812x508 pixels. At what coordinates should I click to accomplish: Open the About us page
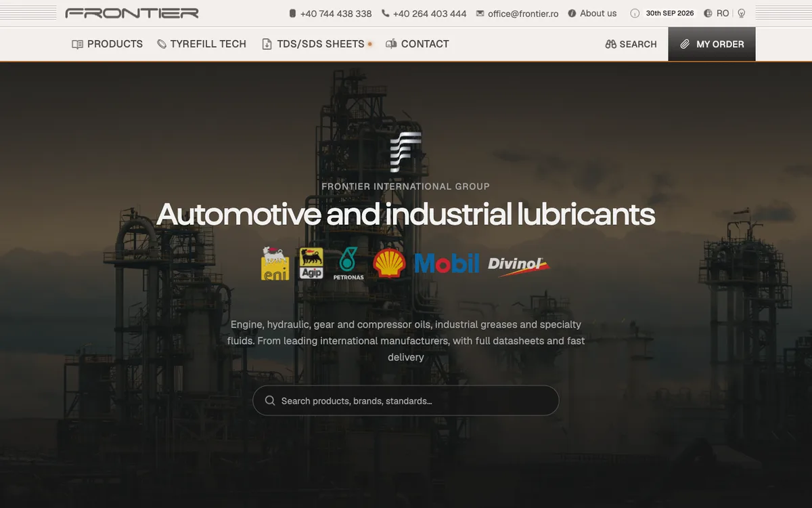point(592,14)
